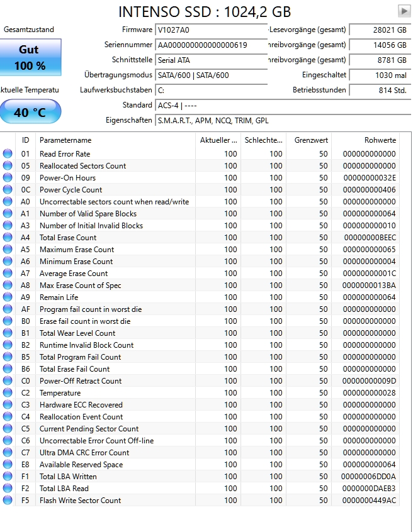Image resolution: width=413 pixels, height=532 pixels.
Task: Click the status orb for Reallocated Sectors Count
Action: point(8,165)
